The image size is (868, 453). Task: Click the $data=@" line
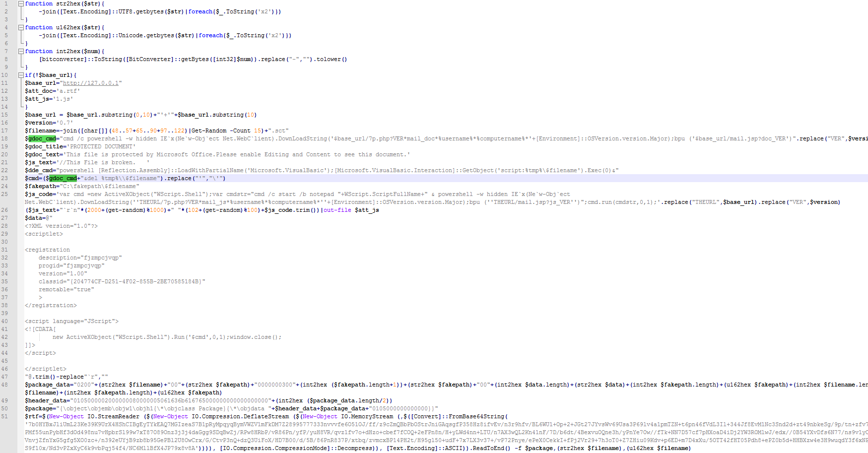click(39, 218)
